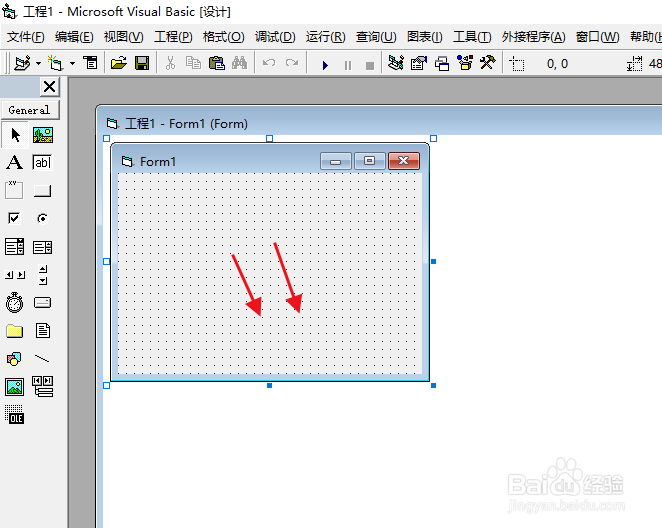662x528 pixels.
Task: Select the OLE container control tool
Action: point(14,414)
